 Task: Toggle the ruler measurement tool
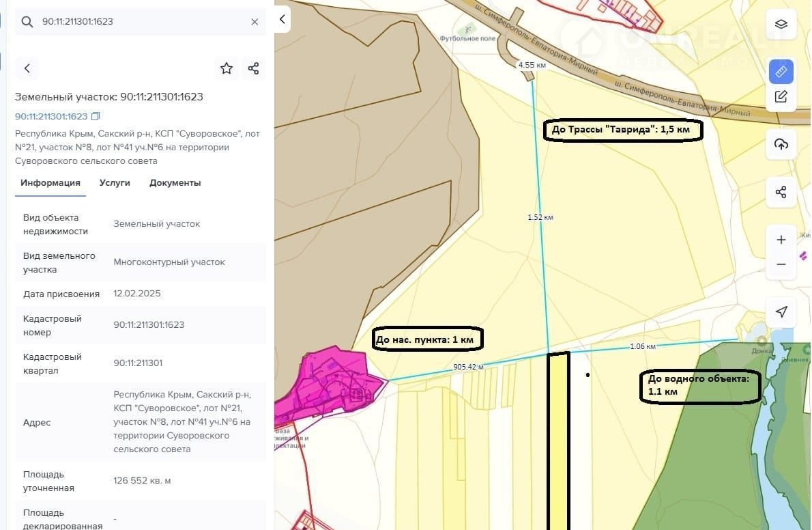(x=781, y=71)
